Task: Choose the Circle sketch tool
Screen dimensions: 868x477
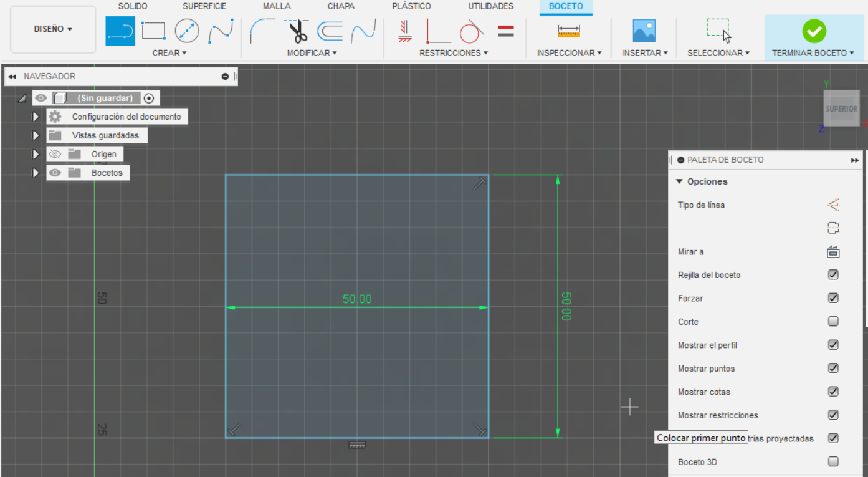Action: tap(187, 31)
